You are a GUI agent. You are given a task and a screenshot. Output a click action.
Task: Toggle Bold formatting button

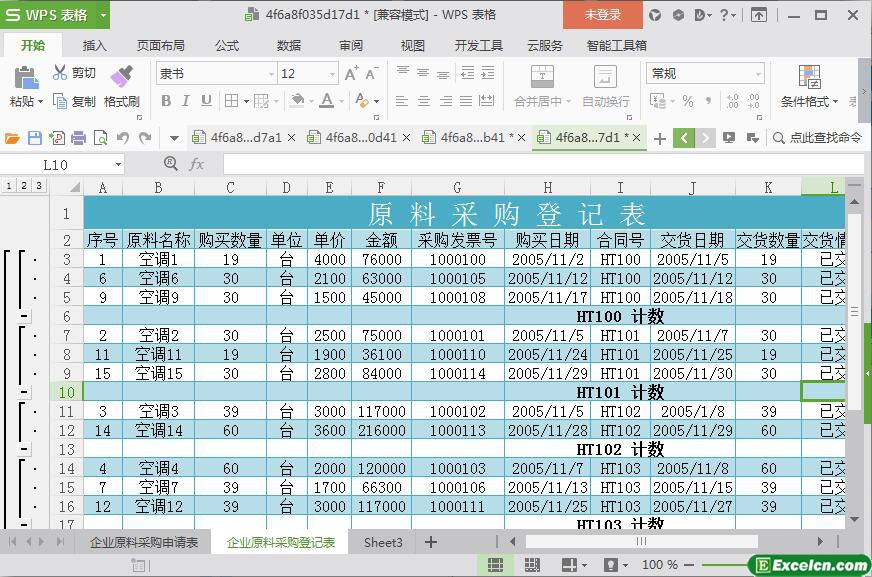click(x=166, y=101)
